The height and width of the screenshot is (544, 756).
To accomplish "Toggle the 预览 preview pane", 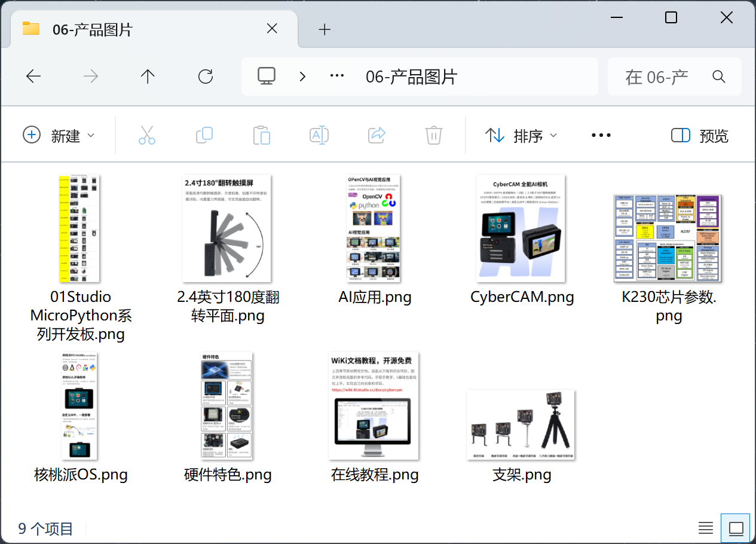I will (x=700, y=136).
